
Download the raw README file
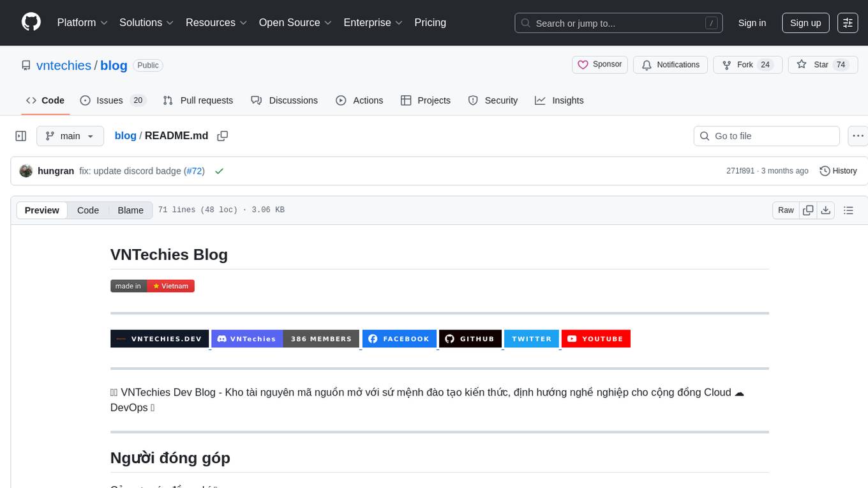pyautogui.click(x=825, y=210)
